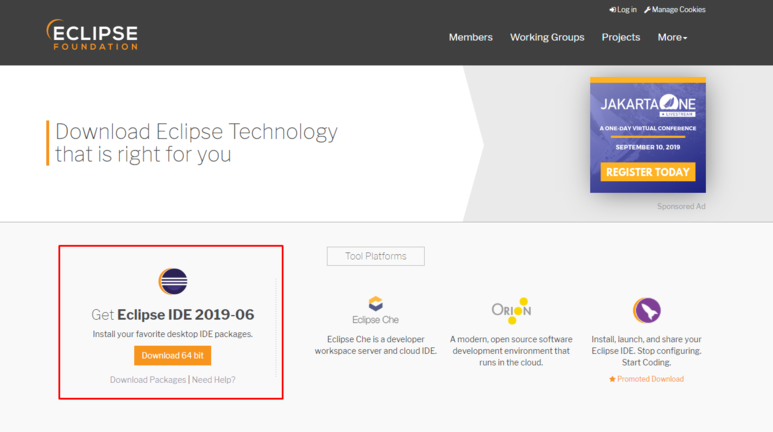This screenshot has height=432, width=773.
Task: Expand the More dropdown menu
Action: (672, 37)
